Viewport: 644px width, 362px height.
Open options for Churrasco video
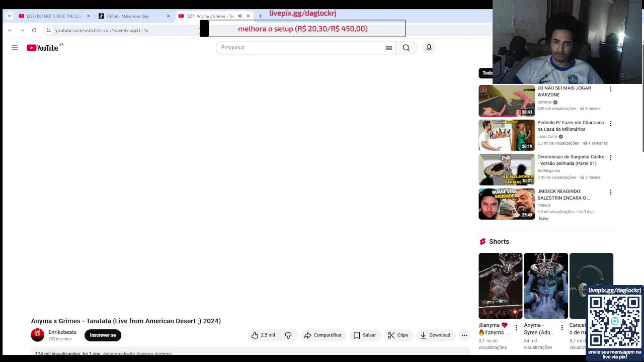(x=611, y=123)
